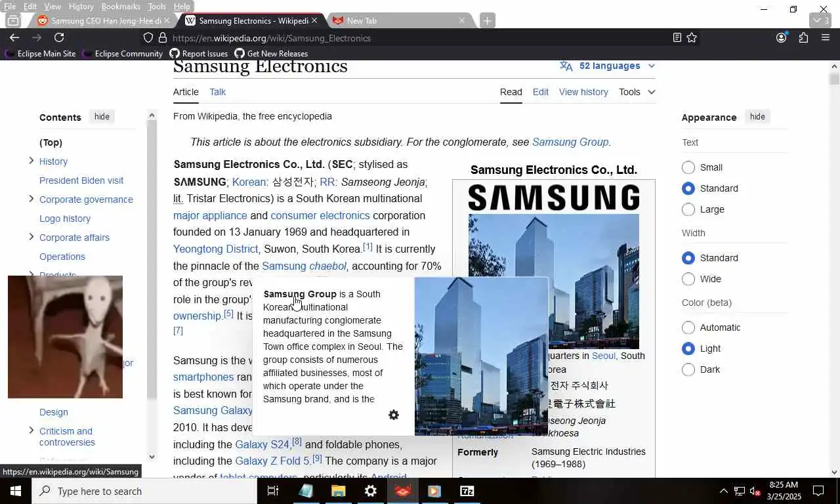Open the Windows Start menu
The width and height of the screenshot is (840, 504).
tap(15, 491)
